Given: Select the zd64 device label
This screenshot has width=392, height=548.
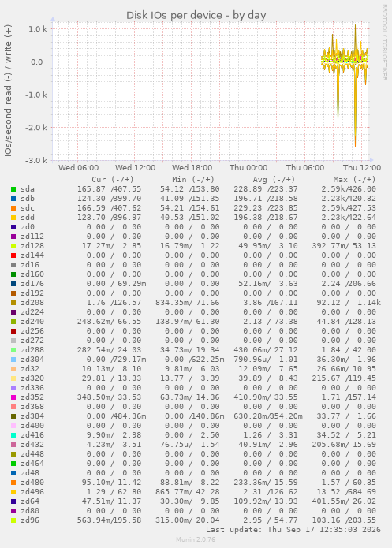Looking at the screenshot, I should click(30, 501).
